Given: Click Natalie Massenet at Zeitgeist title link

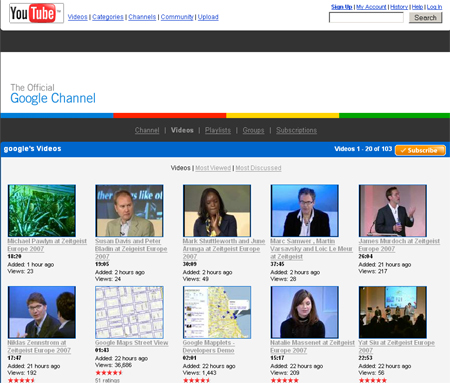Looking at the screenshot, I should (x=312, y=346).
